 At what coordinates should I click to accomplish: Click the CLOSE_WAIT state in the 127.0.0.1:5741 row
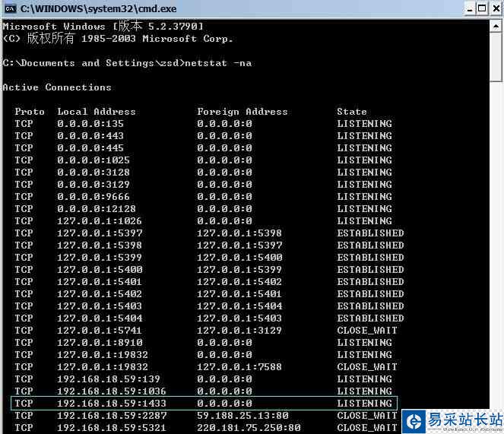[367, 331]
